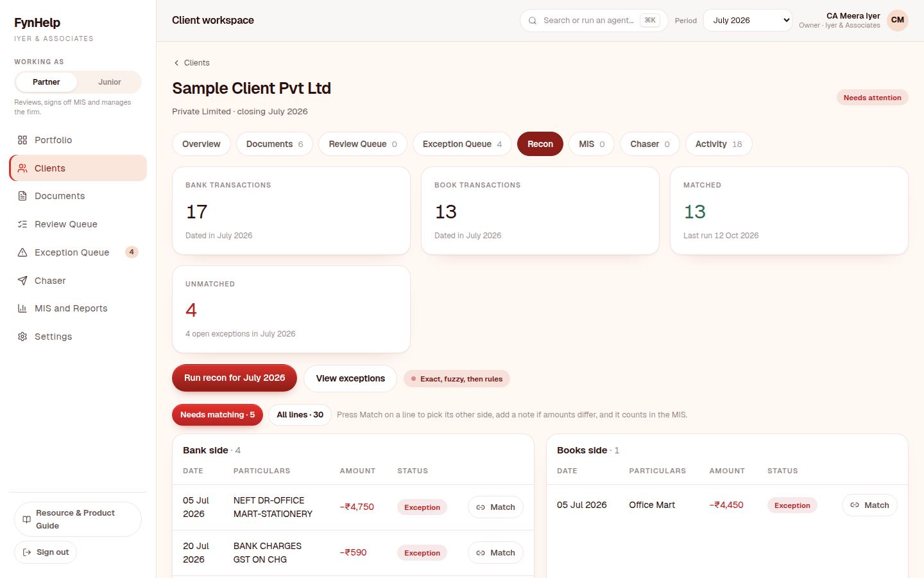The image size is (924, 578).
Task: Open the Unmatched summary card
Action: coord(291,310)
